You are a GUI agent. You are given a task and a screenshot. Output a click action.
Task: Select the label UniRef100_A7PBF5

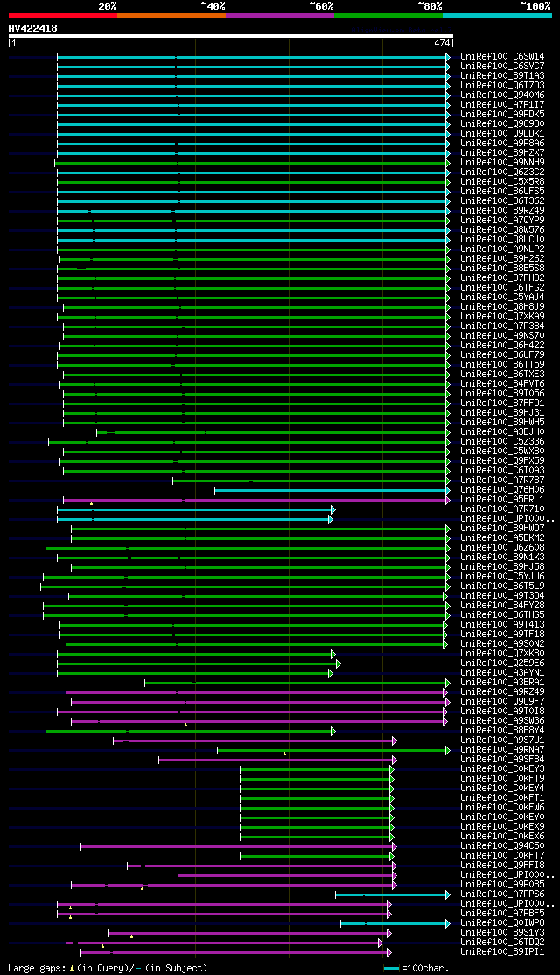pyautogui.click(x=503, y=914)
